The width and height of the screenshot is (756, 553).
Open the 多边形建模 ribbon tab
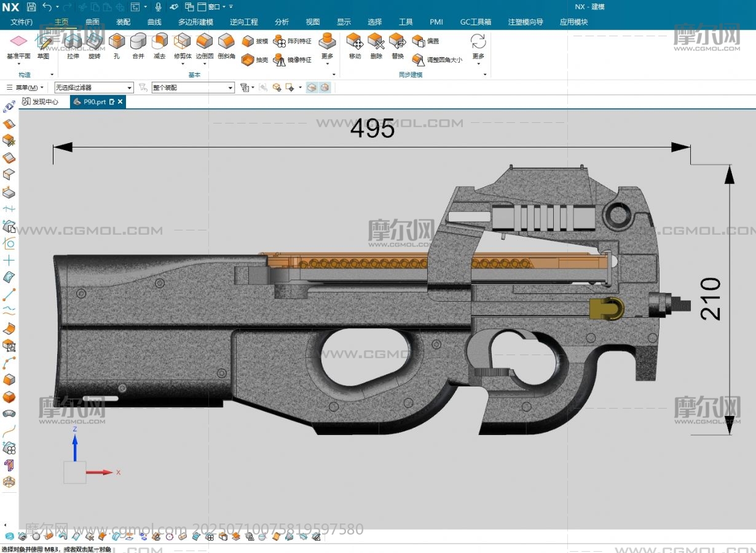pos(195,22)
